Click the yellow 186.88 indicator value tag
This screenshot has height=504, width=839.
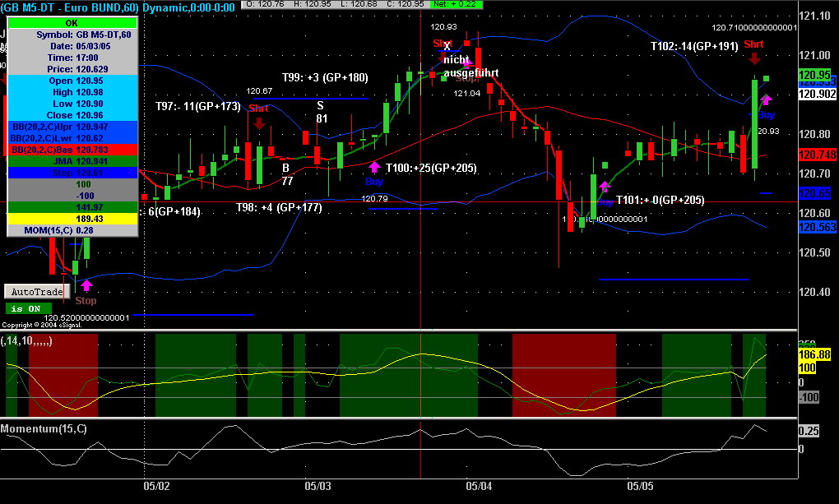(814, 354)
